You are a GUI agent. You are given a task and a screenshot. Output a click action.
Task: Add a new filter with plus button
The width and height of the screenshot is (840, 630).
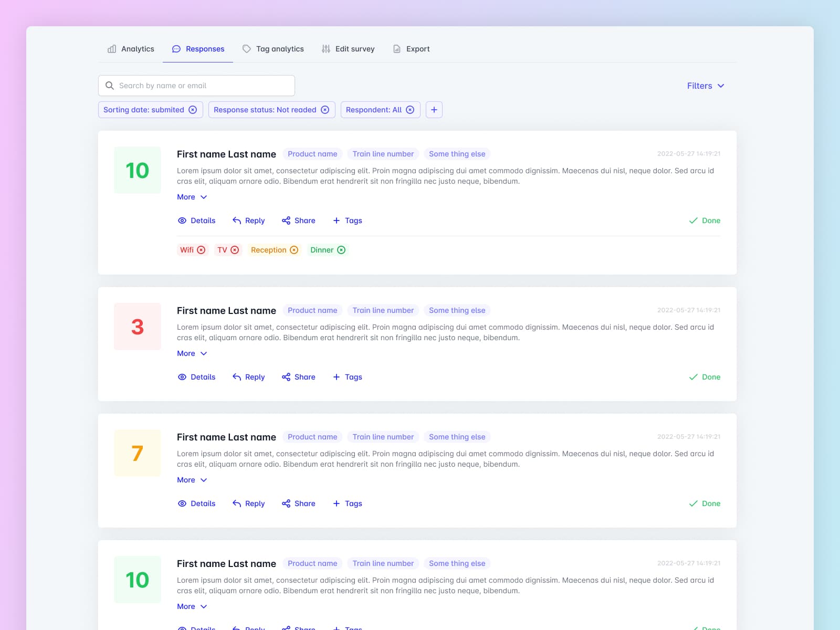click(434, 110)
